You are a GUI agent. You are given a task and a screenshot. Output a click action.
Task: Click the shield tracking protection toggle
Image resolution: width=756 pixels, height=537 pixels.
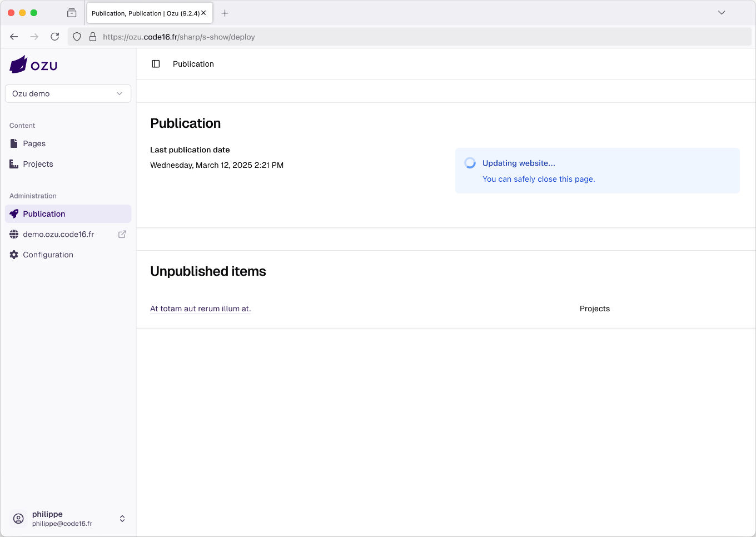(x=77, y=37)
